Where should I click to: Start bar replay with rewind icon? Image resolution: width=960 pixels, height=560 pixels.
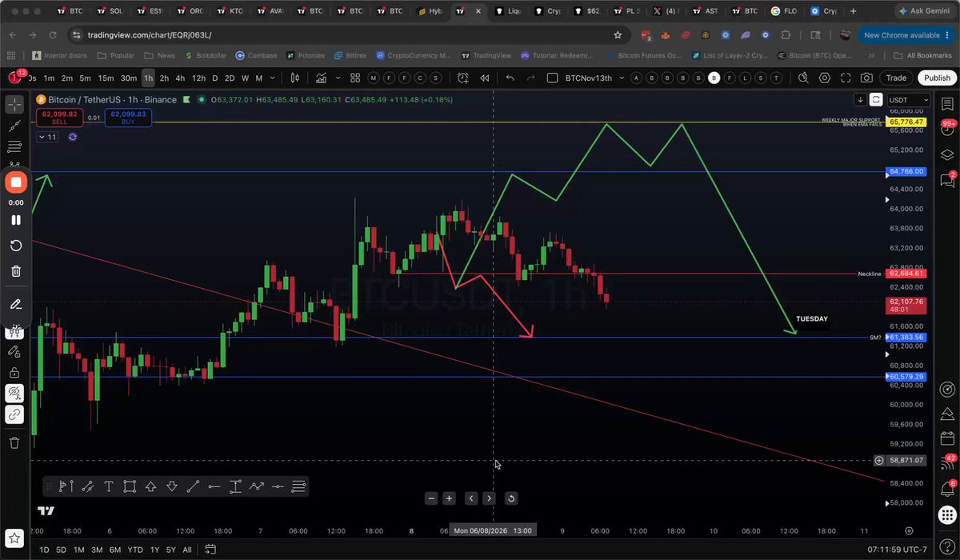pyautogui.click(x=484, y=78)
